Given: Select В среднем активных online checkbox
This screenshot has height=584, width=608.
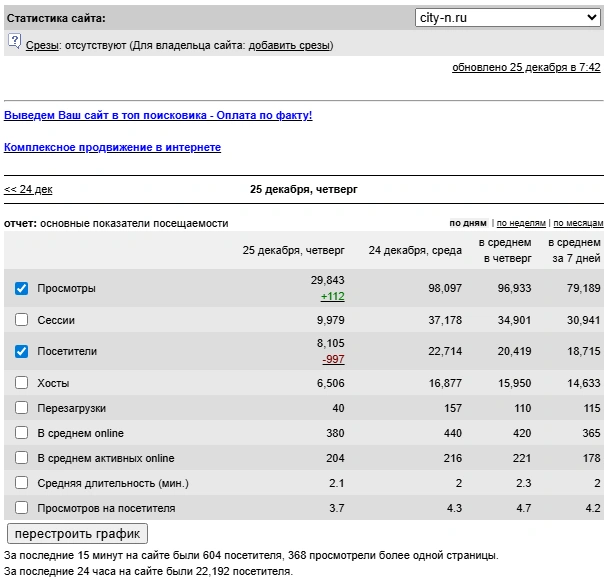Looking at the screenshot, I should pos(22,458).
